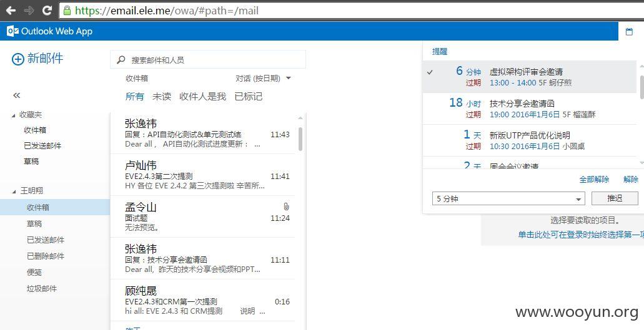Click the attachment paperclip on 孟令山 email
Image resolution: width=644 pixels, height=330 pixels.
(286, 206)
